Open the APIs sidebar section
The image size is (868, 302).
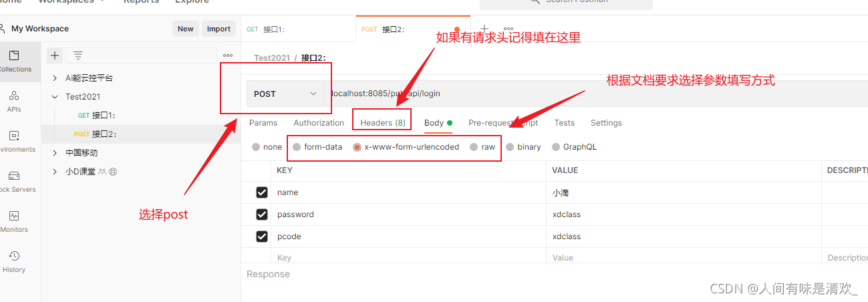click(x=15, y=101)
